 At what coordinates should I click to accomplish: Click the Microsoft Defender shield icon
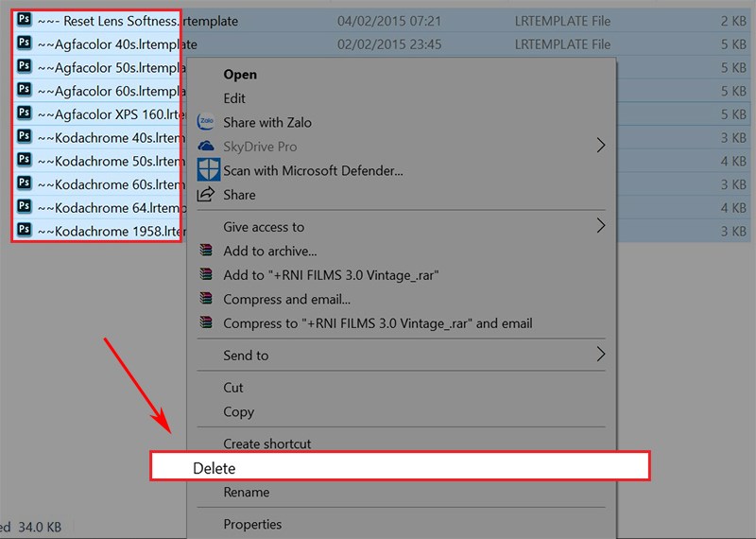point(209,169)
